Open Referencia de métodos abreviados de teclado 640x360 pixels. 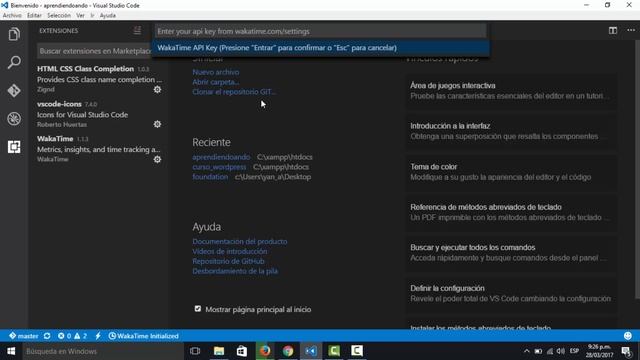pyautogui.click(x=511, y=212)
